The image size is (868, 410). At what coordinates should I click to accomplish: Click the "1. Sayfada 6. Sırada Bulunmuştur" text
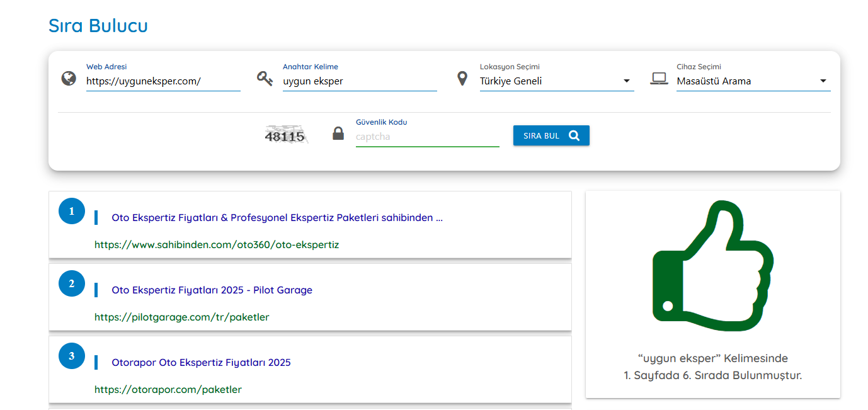pos(713,375)
